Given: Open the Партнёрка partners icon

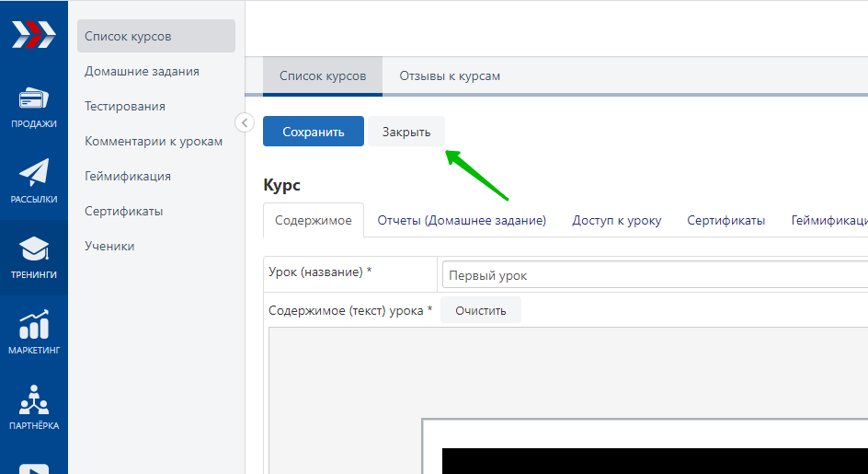Looking at the screenshot, I should coord(34,400).
